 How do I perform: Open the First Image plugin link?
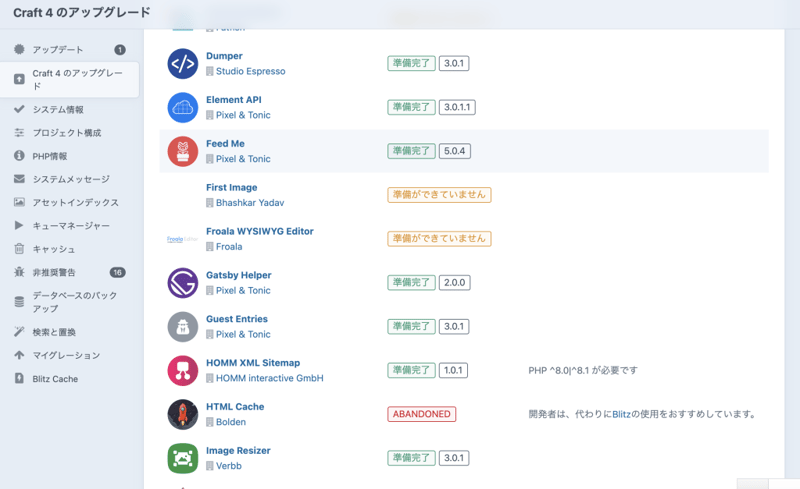231,188
